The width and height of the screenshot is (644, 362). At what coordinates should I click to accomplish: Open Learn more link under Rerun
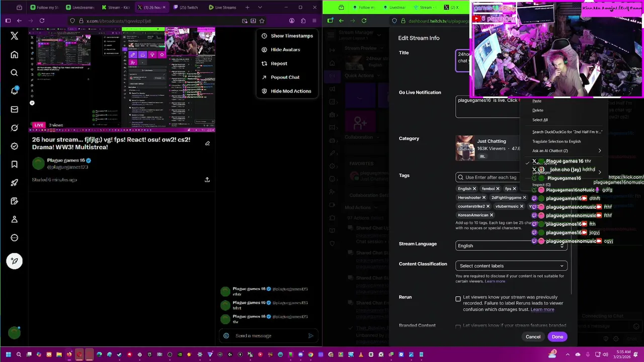(x=542, y=310)
